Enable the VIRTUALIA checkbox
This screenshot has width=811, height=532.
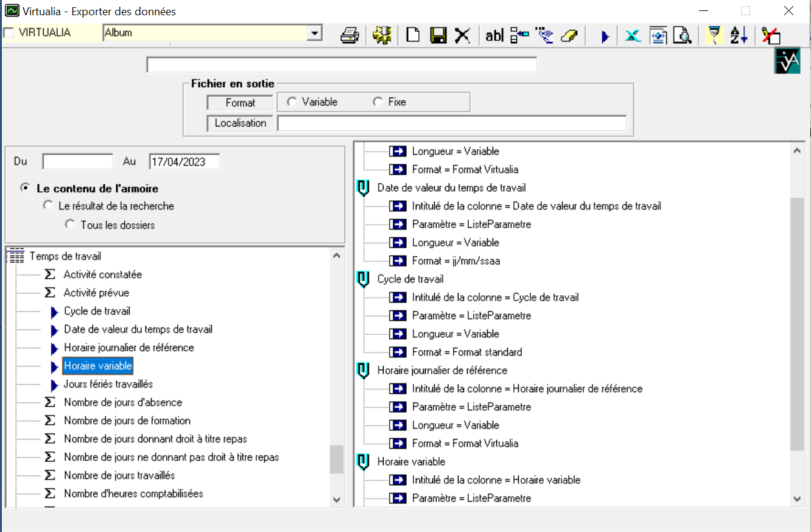9,33
